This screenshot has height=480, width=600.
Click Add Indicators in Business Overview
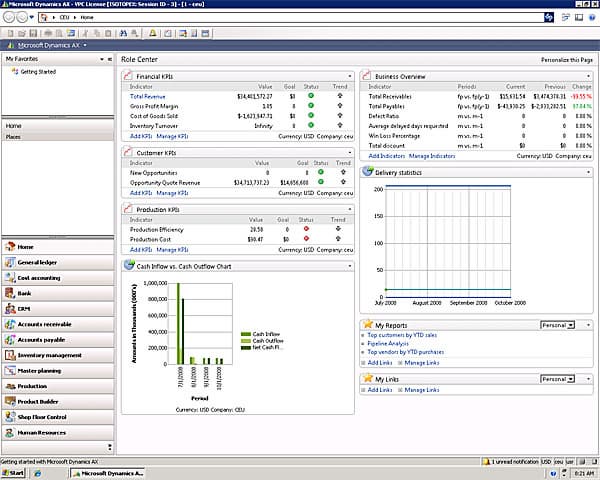(386, 156)
